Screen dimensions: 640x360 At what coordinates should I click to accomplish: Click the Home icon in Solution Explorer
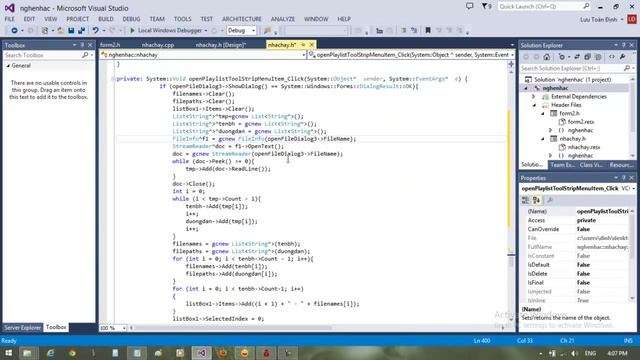click(547, 57)
